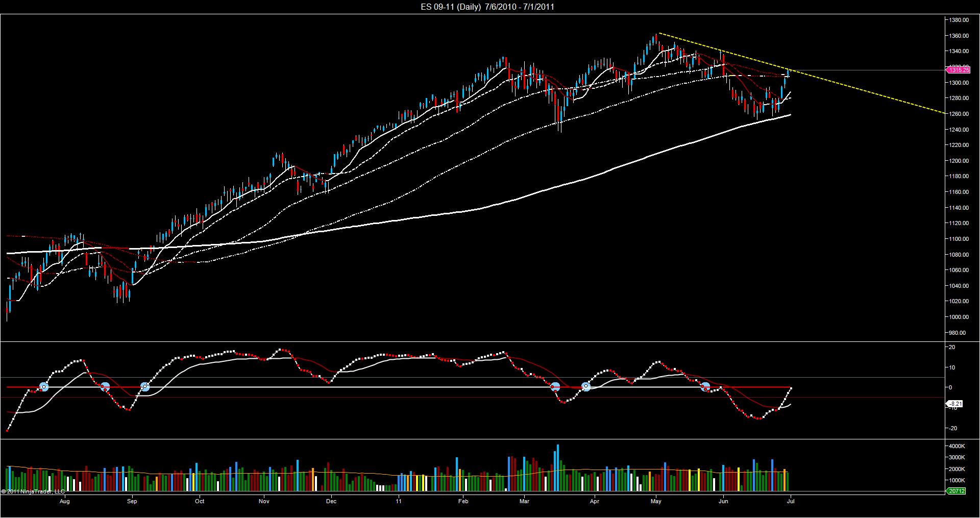The width and height of the screenshot is (980, 518).
Task: Click the 1120.00 price axis label
Action: [x=958, y=223]
